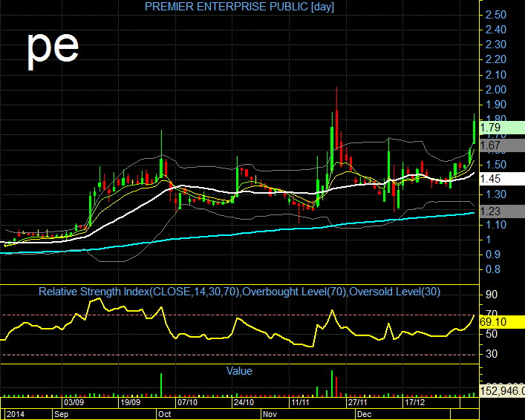
Task: Select the 24/10 date marker
Action: 244,402
